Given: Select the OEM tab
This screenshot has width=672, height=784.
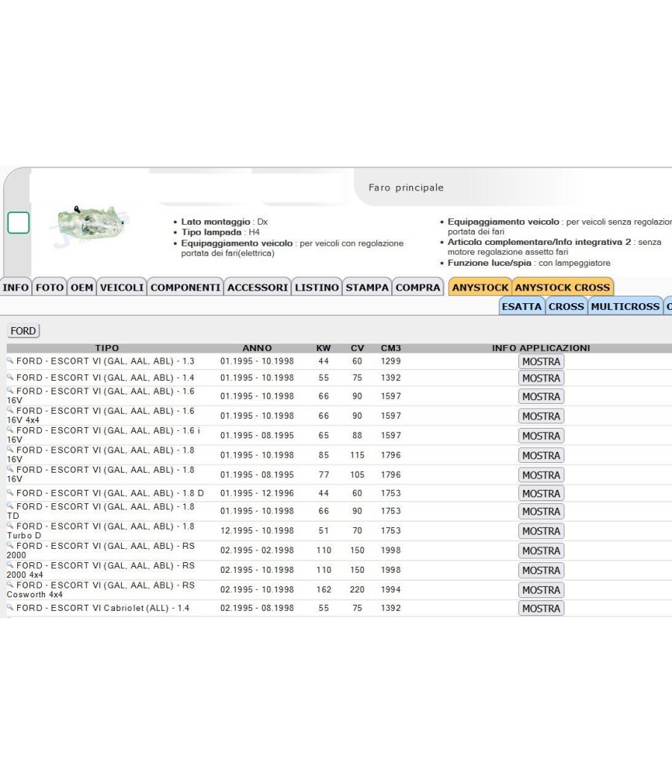Looking at the screenshot, I should pos(81,287).
